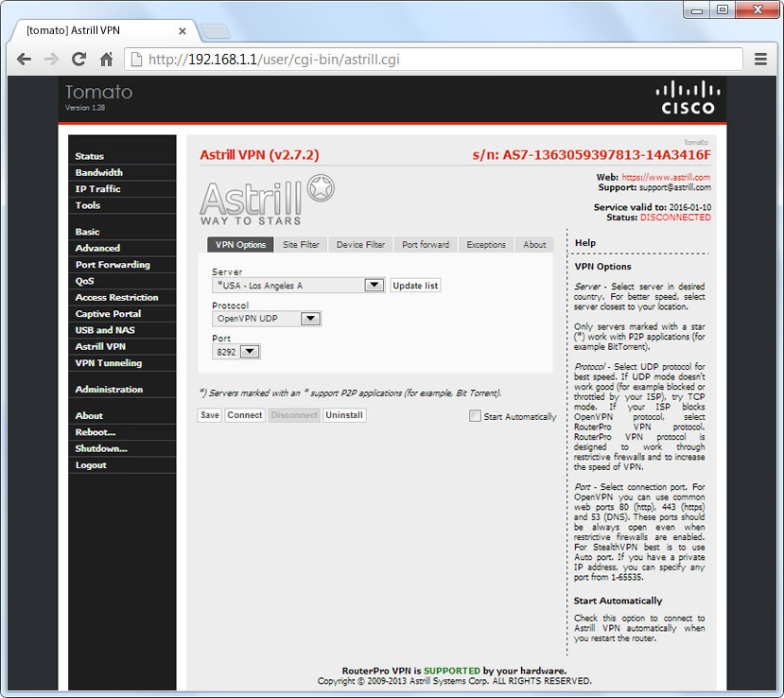Switch to the Site Filter tab
This screenshot has width=784, height=698.
click(x=301, y=245)
